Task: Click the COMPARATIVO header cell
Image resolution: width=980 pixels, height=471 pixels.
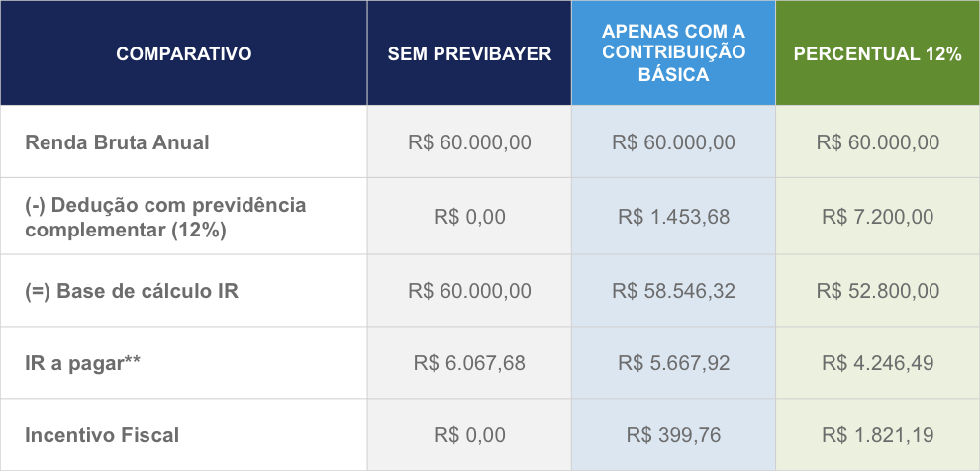Action: tap(184, 53)
